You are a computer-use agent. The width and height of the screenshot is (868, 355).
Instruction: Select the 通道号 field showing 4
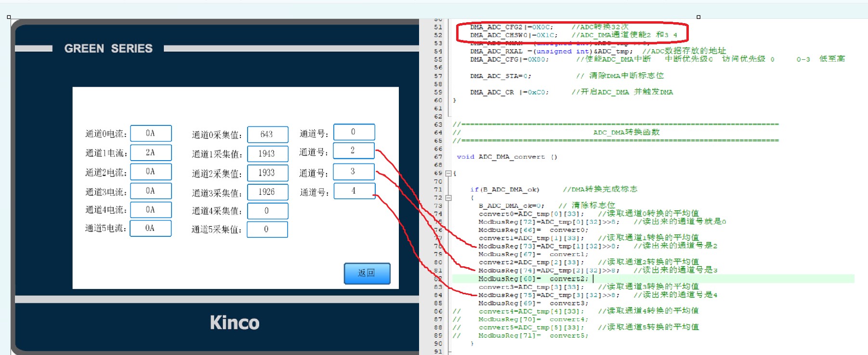coord(354,191)
